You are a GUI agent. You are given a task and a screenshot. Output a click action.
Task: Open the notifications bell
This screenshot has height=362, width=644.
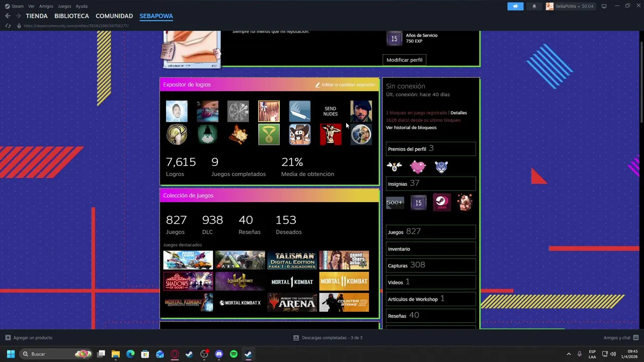click(x=534, y=6)
